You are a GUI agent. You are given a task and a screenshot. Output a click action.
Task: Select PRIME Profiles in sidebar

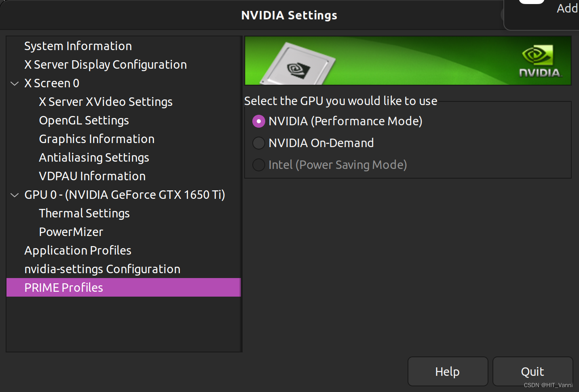pos(124,287)
